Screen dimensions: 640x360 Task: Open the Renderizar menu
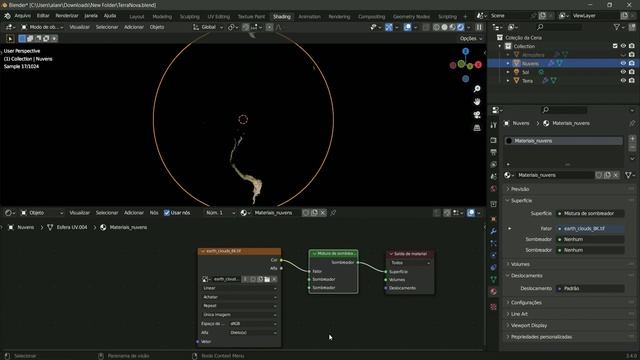coord(67,16)
